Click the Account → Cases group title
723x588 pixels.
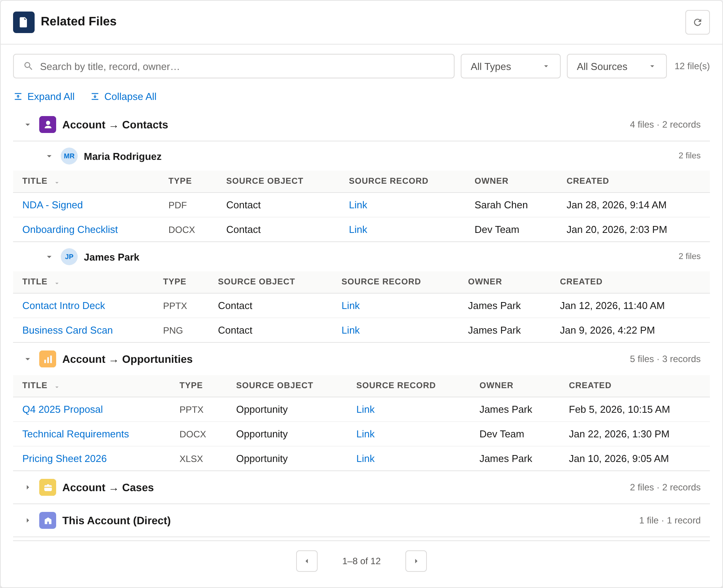pyautogui.click(x=108, y=487)
